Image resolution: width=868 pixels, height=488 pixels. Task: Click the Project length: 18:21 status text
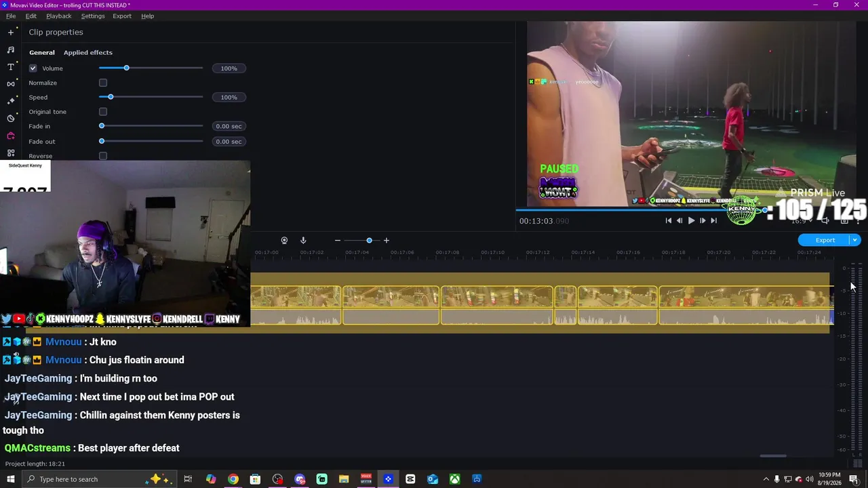pos(35,464)
